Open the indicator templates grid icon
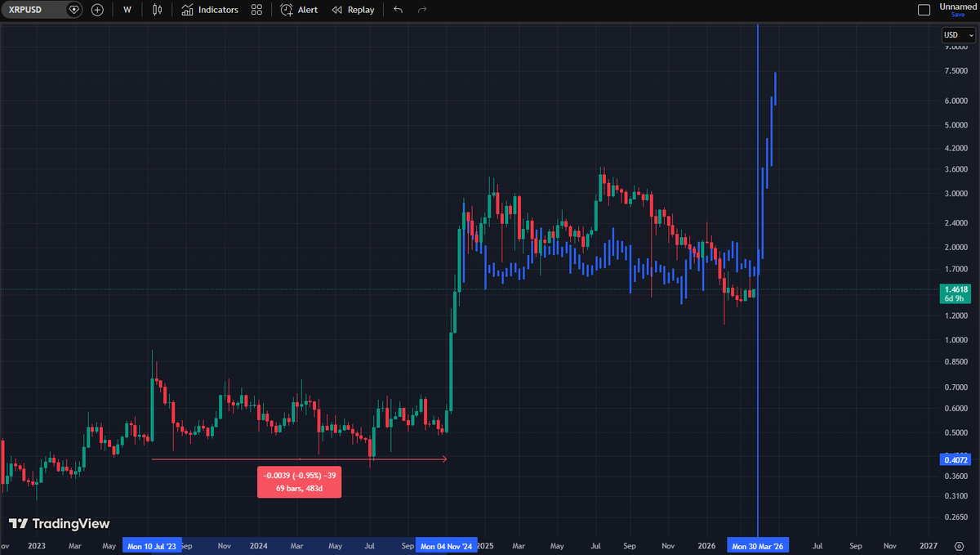 (x=256, y=10)
